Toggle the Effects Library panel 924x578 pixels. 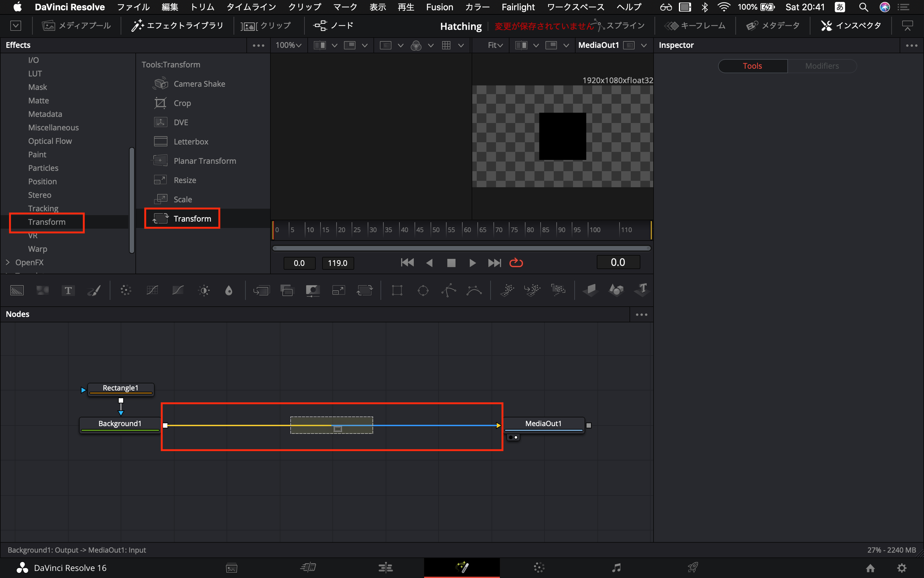[177, 26]
